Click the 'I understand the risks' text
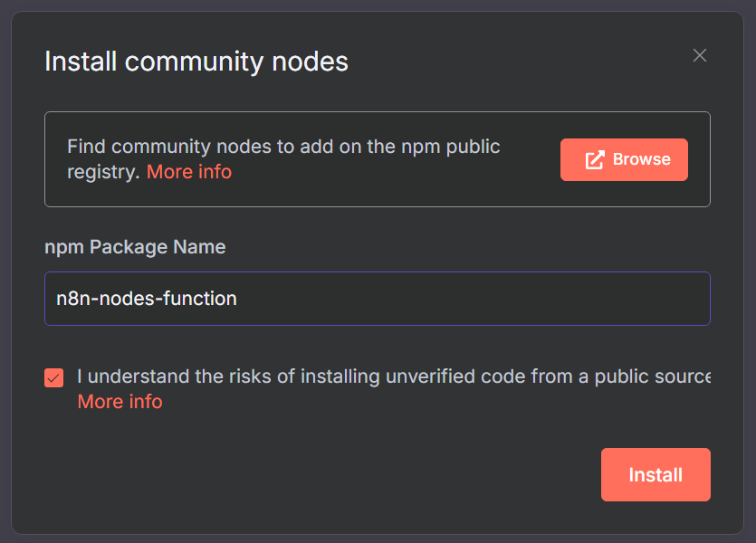The width and height of the screenshot is (756, 543). pyautogui.click(x=394, y=376)
